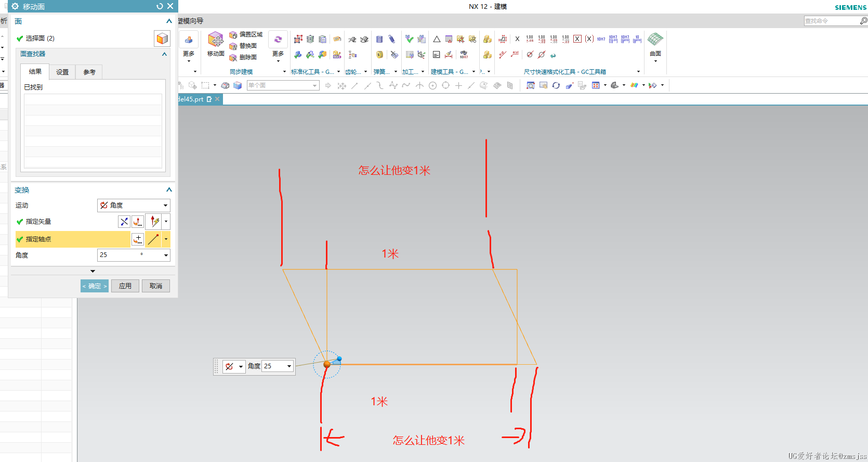
Task: Switch to the 设置 tab
Action: pos(62,72)
